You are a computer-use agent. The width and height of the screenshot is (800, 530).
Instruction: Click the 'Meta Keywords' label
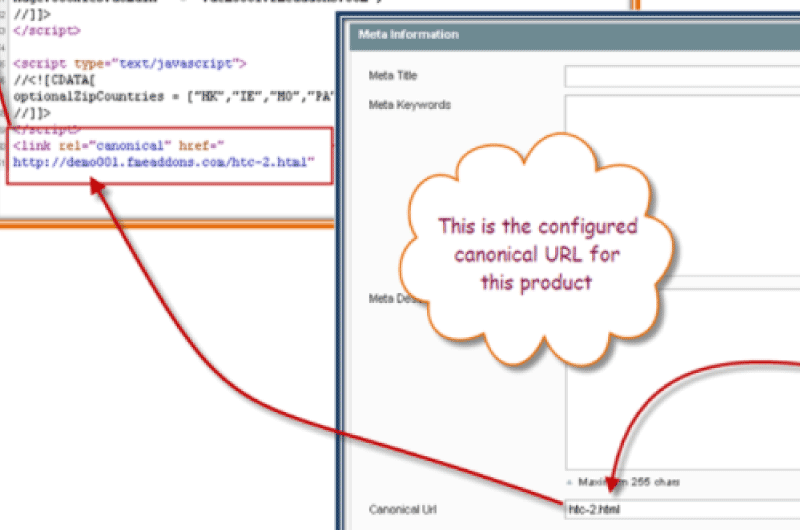pyautogui.click(x=410, y=105)
